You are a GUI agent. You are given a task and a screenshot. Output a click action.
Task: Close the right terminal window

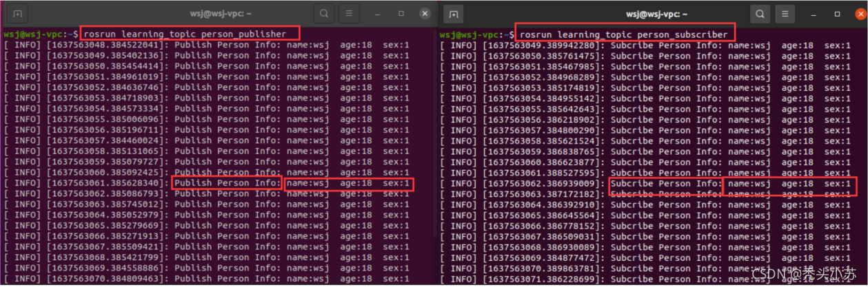(859, 13)
